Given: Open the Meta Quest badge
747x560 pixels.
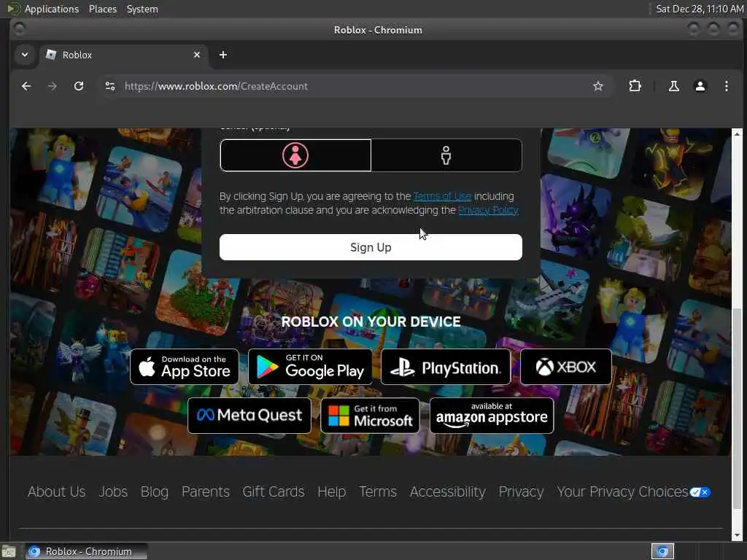Looking at the screenshot, I should point(249,416).
